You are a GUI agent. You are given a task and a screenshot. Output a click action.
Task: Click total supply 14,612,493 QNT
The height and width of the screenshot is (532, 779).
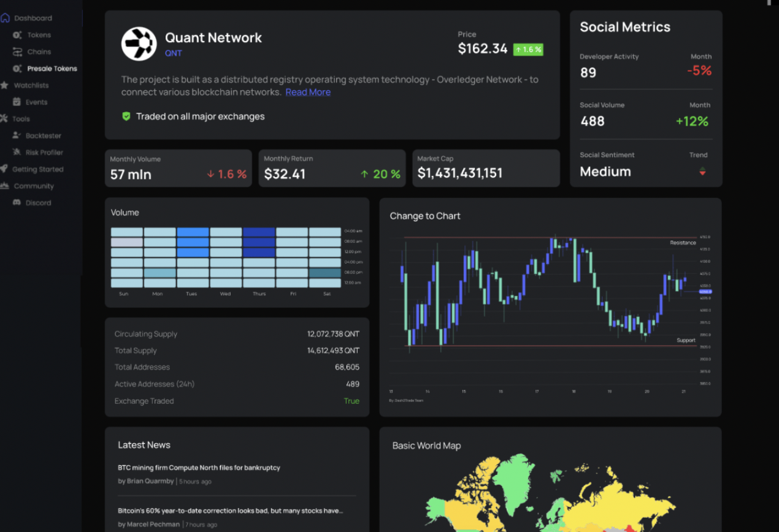pyautogui.click(x=333, y=351)
